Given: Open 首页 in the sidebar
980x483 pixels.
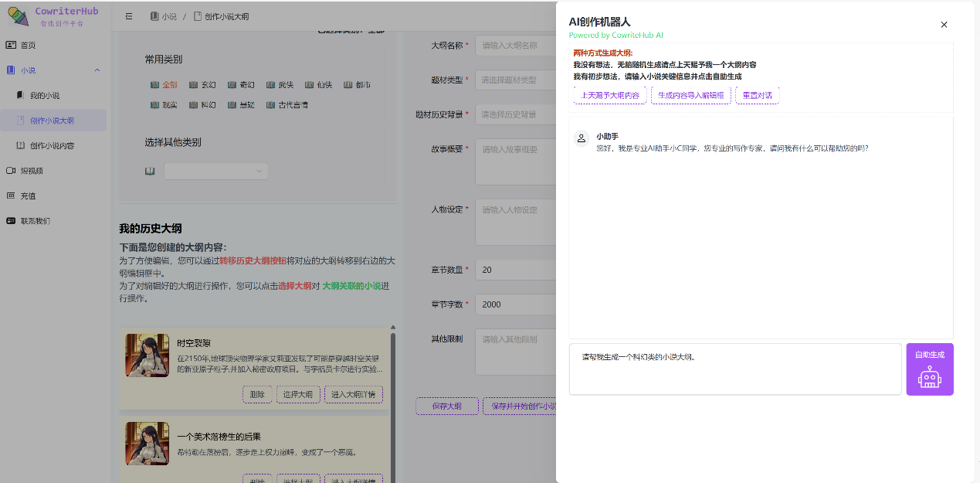Looking at the screenshot, I should point(54,45).
